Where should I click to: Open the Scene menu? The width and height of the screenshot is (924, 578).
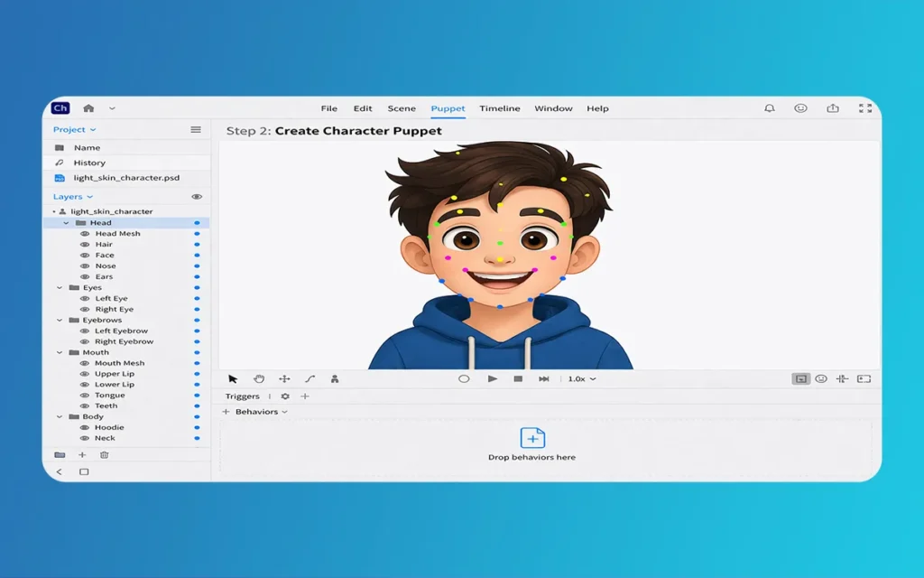click(x=402, y=108)
